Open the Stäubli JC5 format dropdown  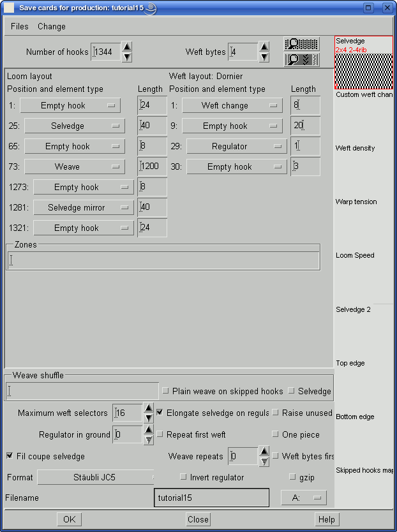96,477
